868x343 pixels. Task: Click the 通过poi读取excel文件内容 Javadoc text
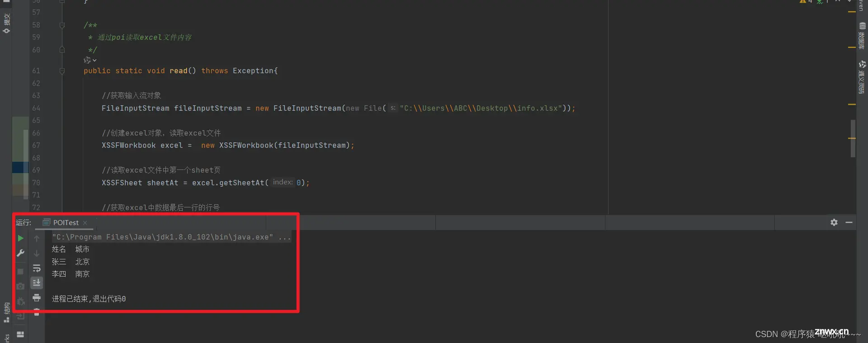(x=145, y=38)
